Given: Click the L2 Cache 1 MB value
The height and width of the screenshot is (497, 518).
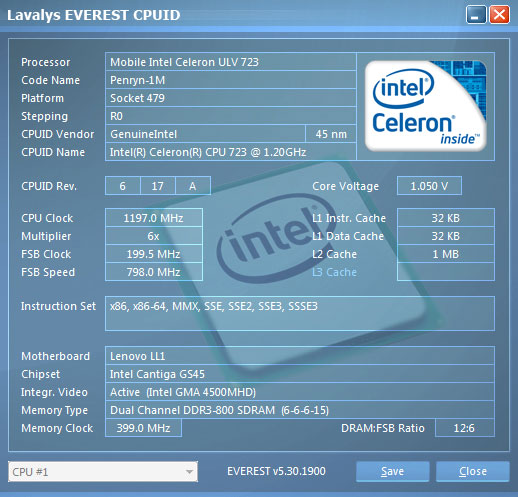Looking at the screenshot, I should coord(446,254).
